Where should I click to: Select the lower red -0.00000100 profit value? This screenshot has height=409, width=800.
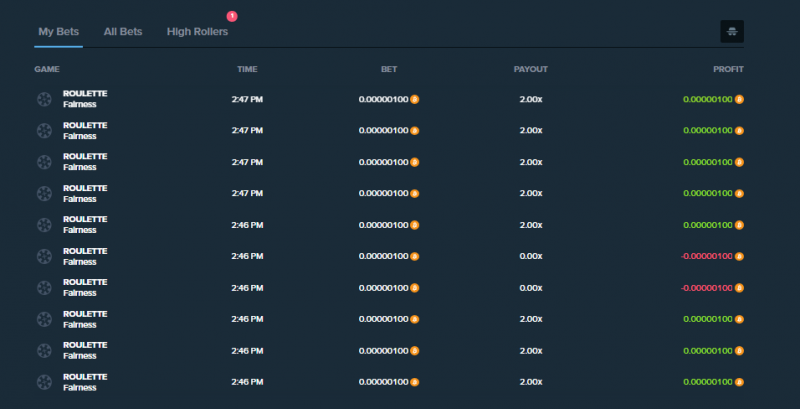(x=707, y=288)
